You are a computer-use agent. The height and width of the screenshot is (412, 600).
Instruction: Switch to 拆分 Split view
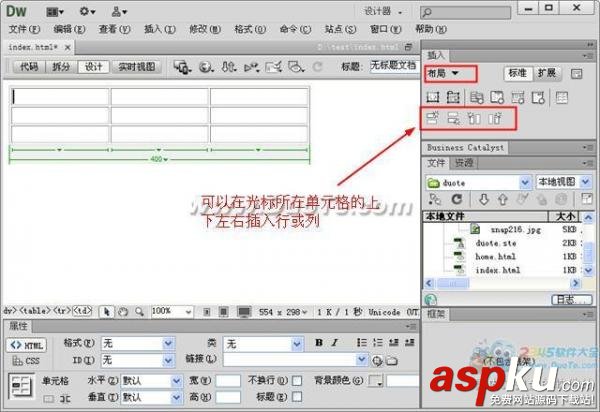61,67
